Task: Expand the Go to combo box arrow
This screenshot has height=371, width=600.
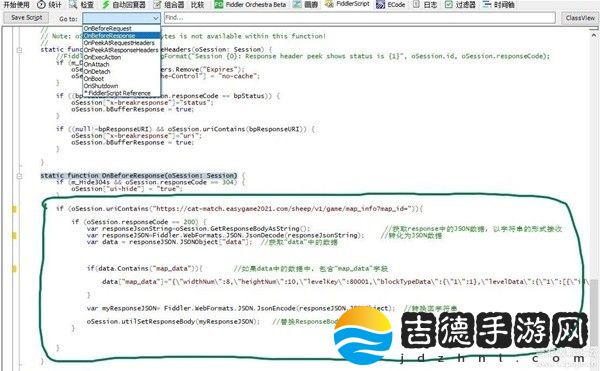Action: [155, 18]
